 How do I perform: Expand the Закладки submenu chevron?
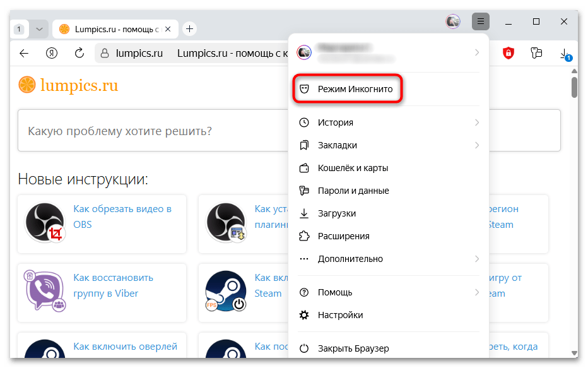[478, 145]
